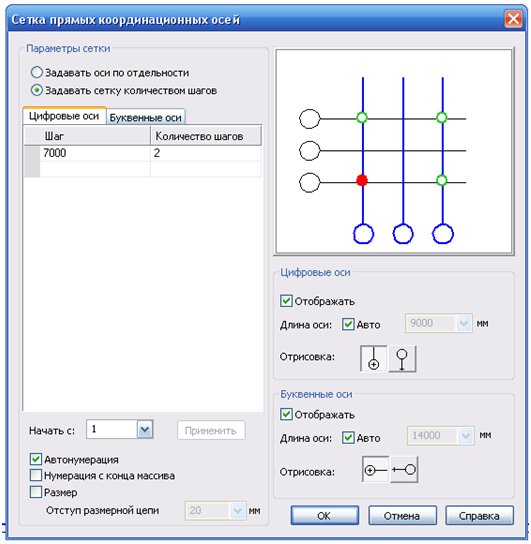Click the leftmost blue axis marker circle
The width and height of the screenshot is (531, 544).
(x=363, y=233)
